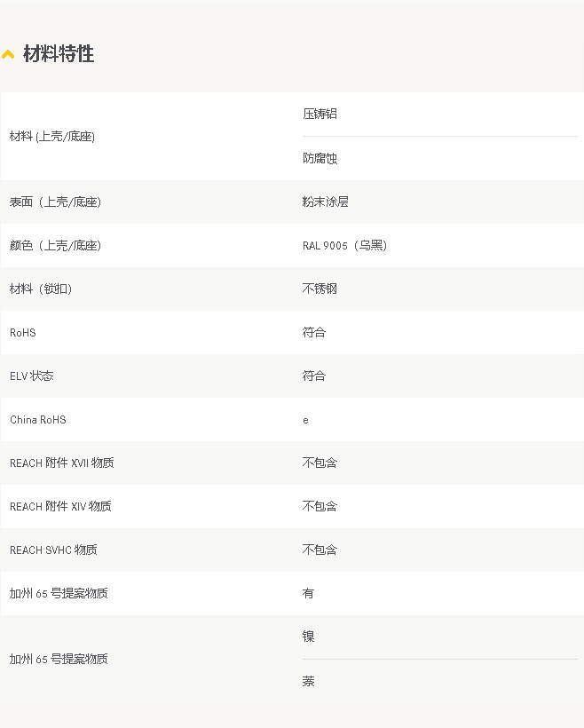The image size is (584, 728).
Task: Select 不包含 in REACH 附件 XVII row
Action: pos(320,463)
